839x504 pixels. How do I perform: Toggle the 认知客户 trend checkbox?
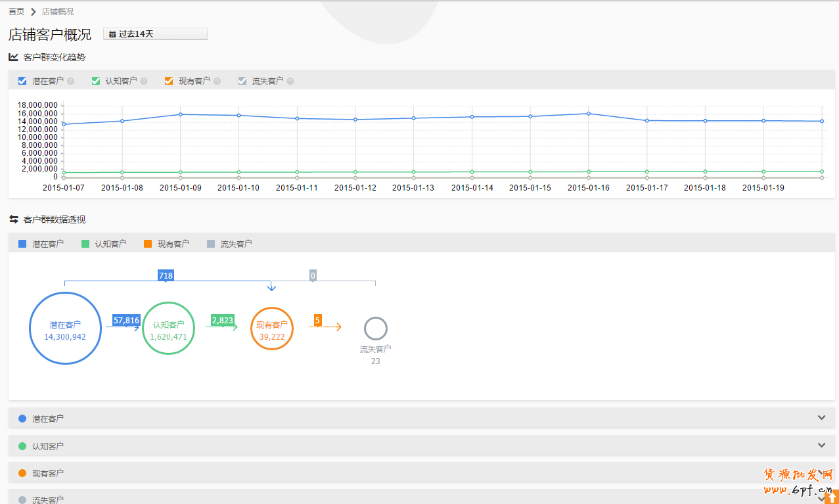[x=96, y=81]
